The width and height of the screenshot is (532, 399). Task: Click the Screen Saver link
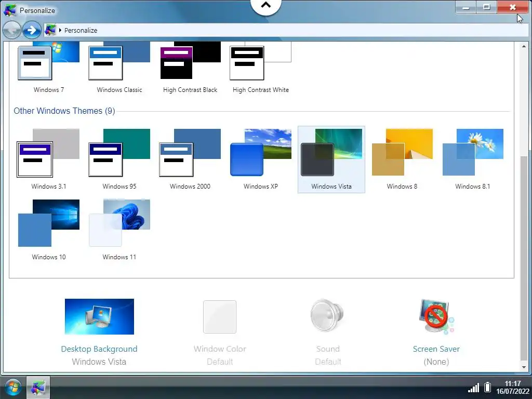(x=436, y=349)
